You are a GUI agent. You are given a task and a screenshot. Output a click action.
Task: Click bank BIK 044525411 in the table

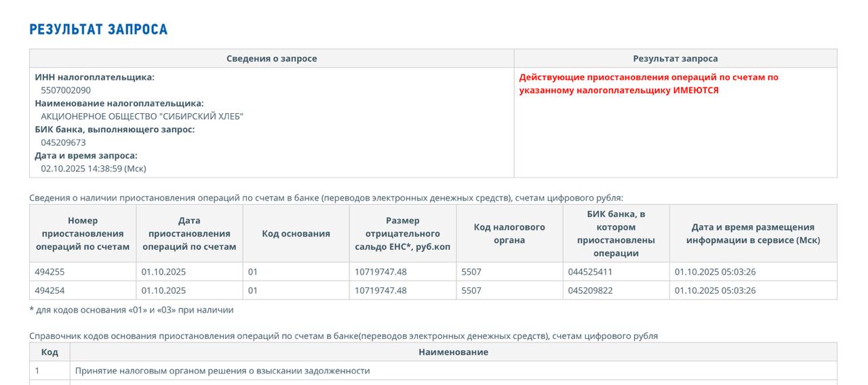tap(590, 272)
